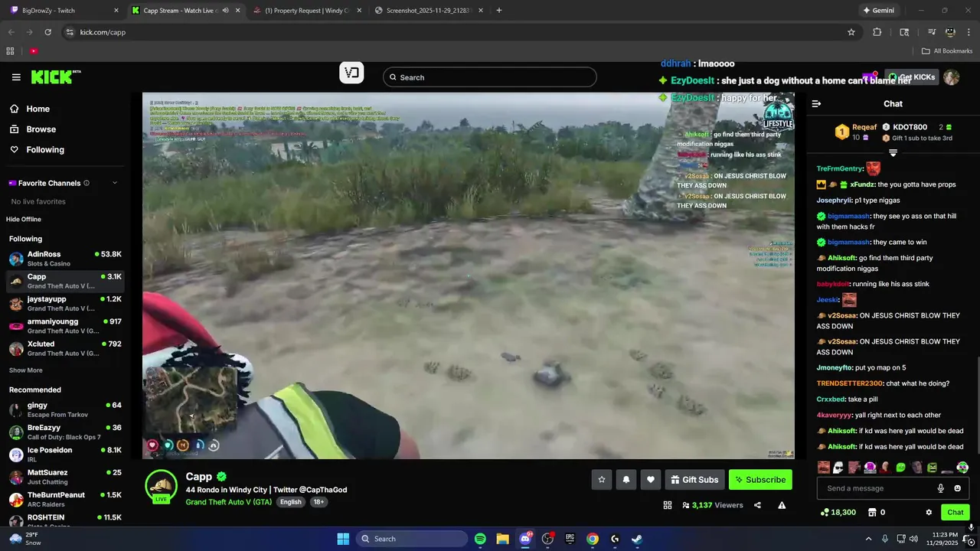980x551 pixels.
Task: Open chat settings gear
Action: 929,512
